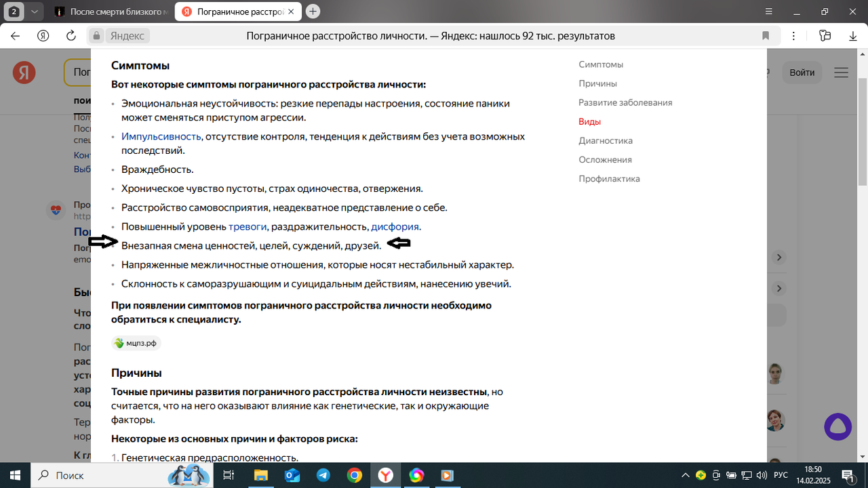
Task: Jump to Осложнения section
Action: coord(605,159)
